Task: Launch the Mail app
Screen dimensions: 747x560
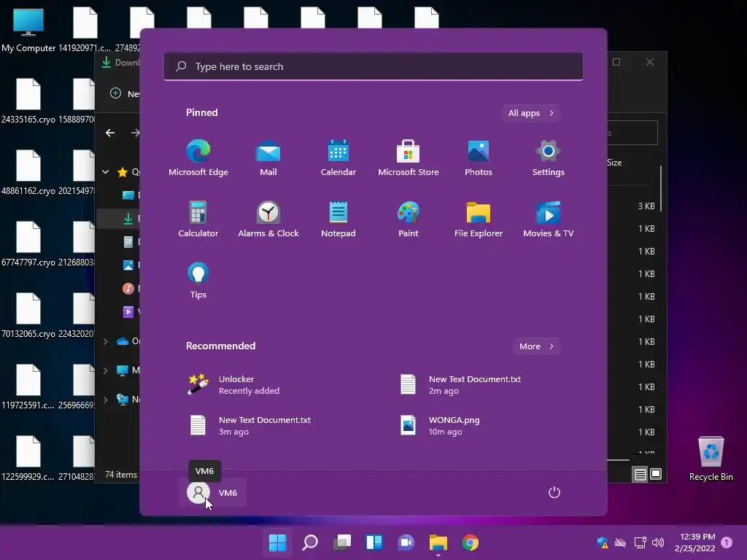Action: 268,158
